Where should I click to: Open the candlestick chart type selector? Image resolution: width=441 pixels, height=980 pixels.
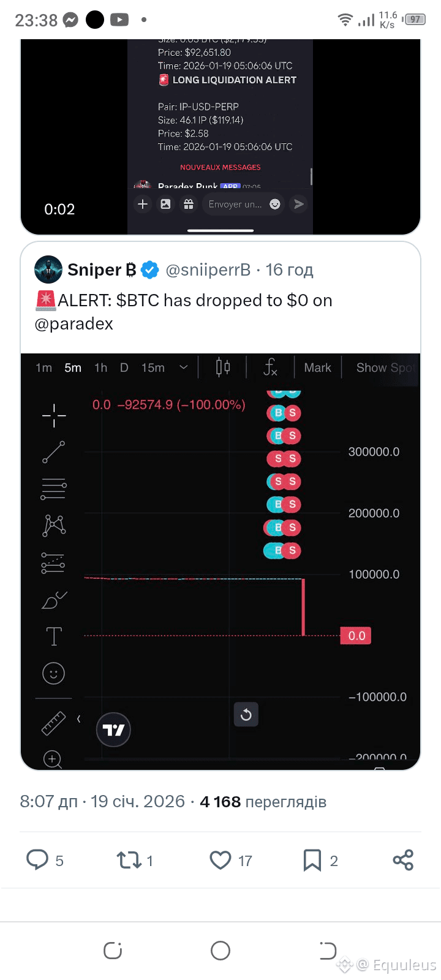[223, 367]
